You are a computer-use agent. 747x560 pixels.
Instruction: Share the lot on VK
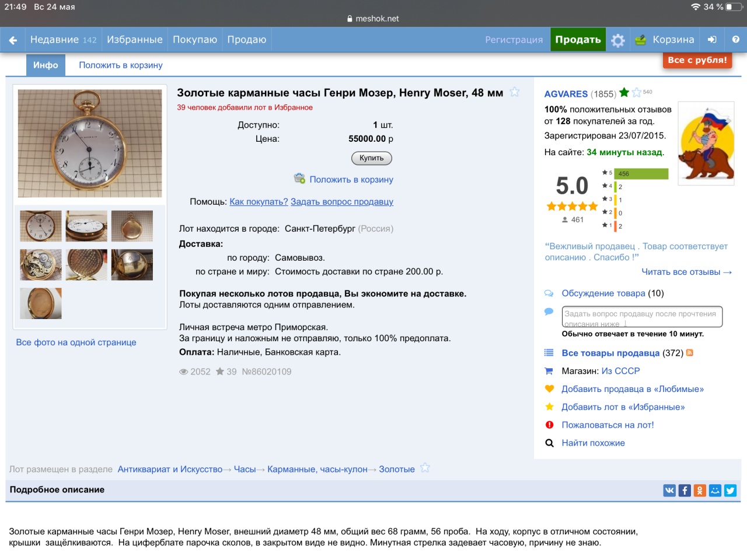[x=669, y=491]
